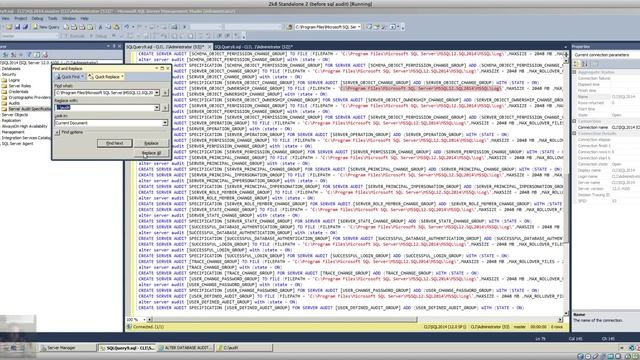The height and width of the screenshot is (360, 640).
Task: Click the Activity Monitor icon in Object Explorer
Action: pyautogui.click(x=45, y=54)
